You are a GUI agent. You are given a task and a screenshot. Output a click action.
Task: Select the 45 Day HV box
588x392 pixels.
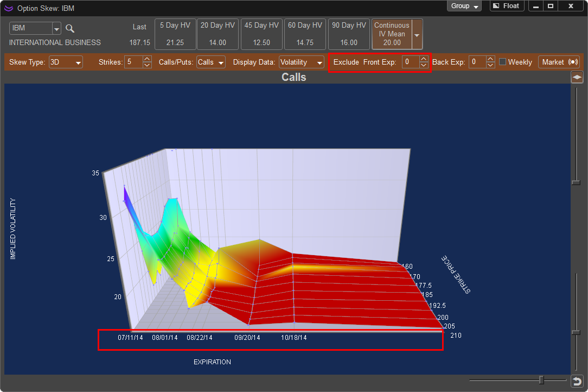point(261,34)
